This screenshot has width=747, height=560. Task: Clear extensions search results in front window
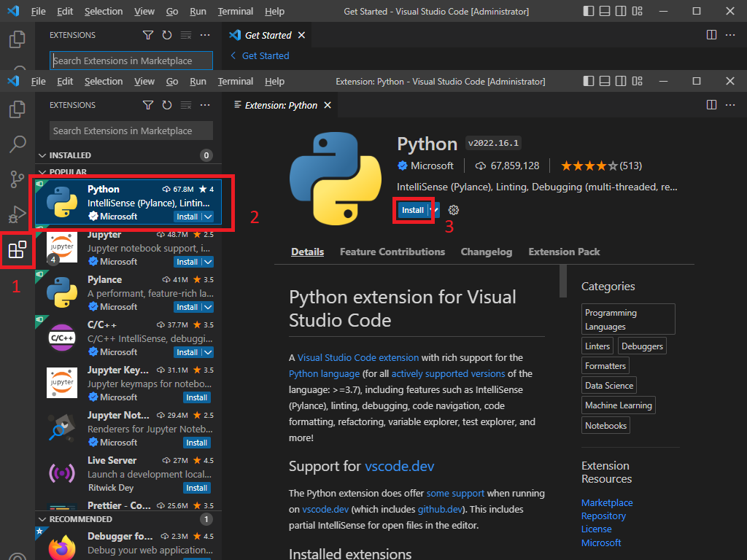tap(186, 105)
